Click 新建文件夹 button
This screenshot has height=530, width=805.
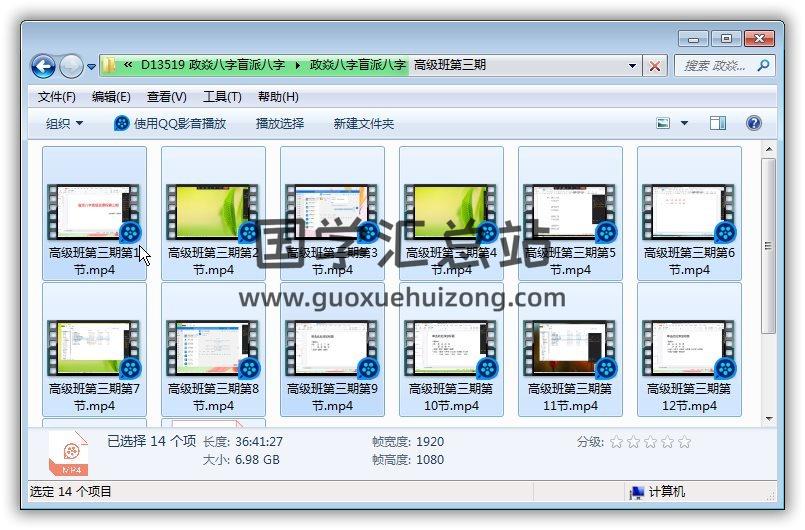[363, 123]
